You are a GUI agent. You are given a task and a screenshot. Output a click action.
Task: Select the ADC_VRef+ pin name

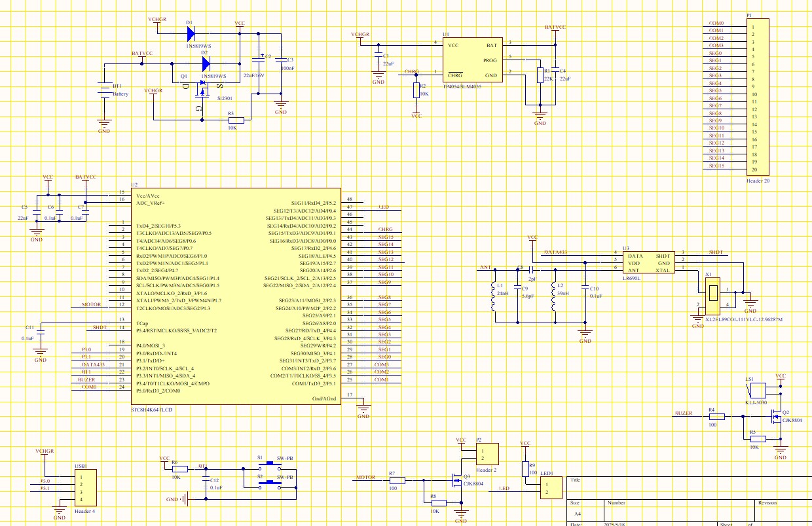coord(151,203)
